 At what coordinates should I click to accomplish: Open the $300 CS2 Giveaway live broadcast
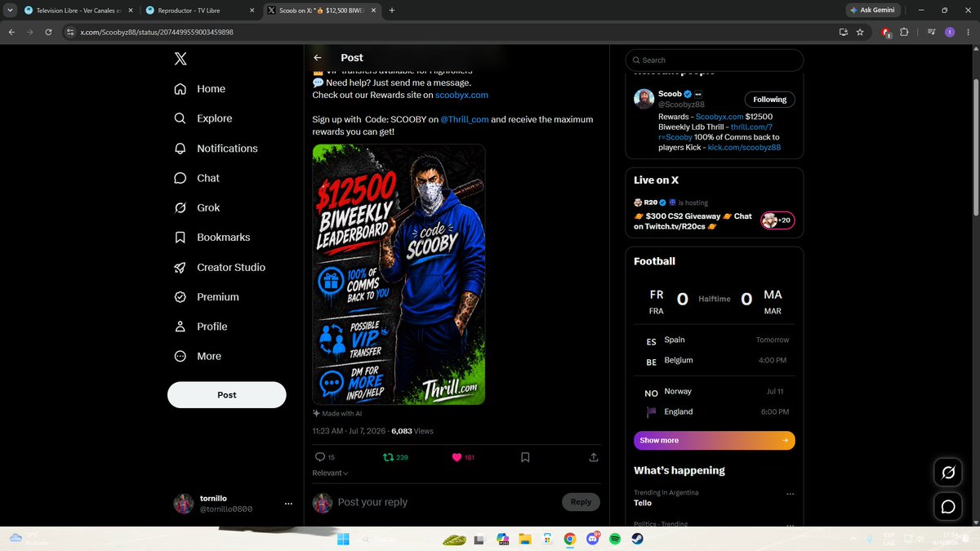point(693,221)
